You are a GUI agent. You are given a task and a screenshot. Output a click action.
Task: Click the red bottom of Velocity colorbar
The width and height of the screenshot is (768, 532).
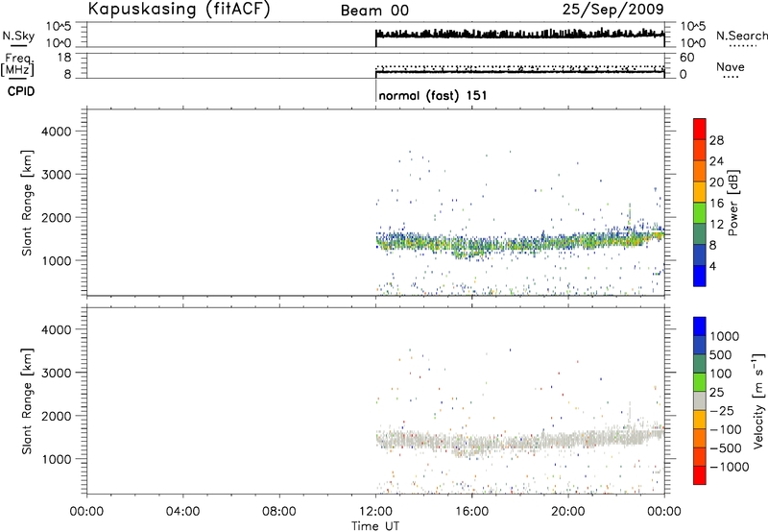pyautogui.click(x=700, y=475)
